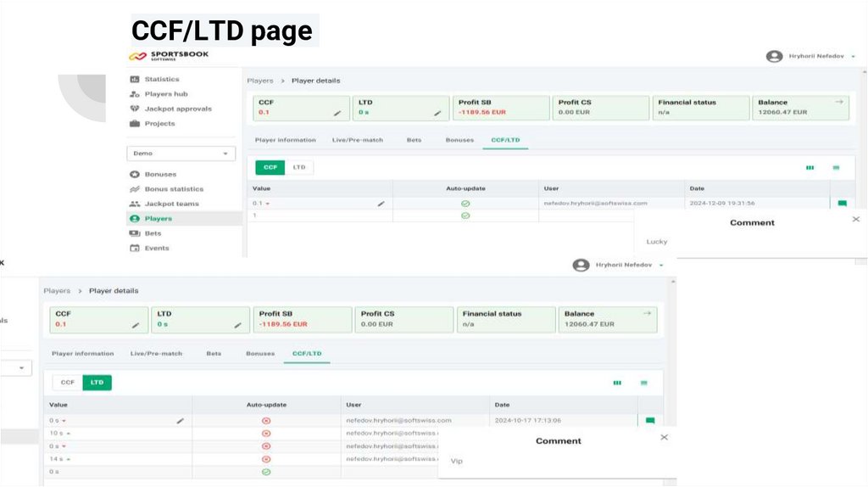Image resolution: width=868 pixels, height=487 pixels.
Task: Close the Comment popup showing Vip
Action: tap(665, 437)
